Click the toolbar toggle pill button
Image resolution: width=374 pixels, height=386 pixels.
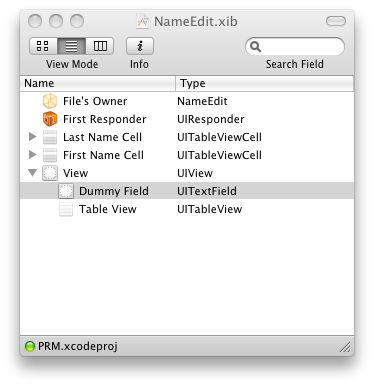(x=336, y=21)
